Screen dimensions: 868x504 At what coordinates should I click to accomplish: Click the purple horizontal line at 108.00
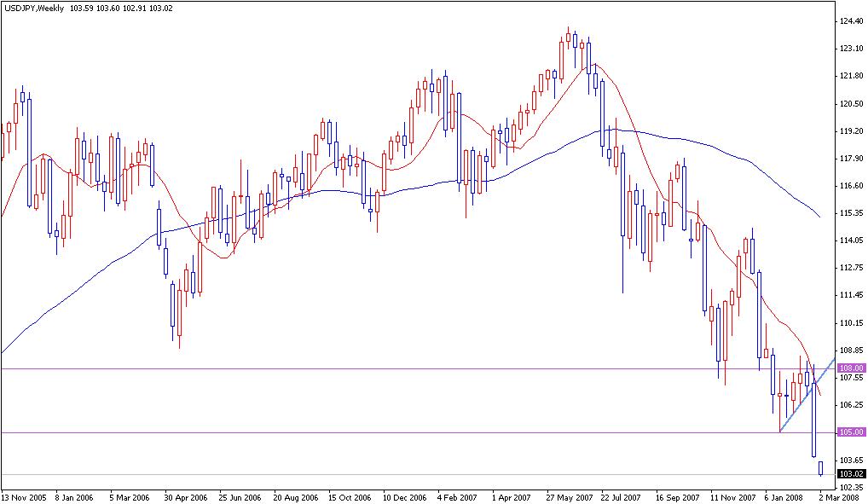tap(341, 368)
